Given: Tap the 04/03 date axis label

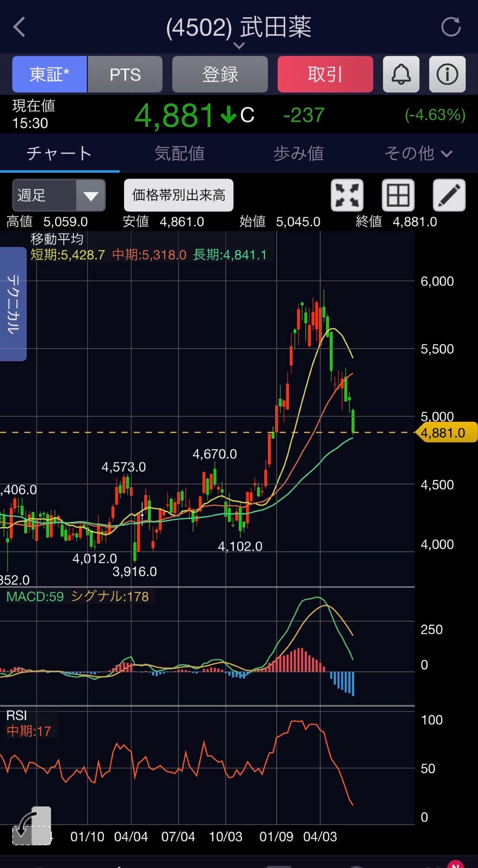Looking at the screenshot, I should [x=320, y=837].
